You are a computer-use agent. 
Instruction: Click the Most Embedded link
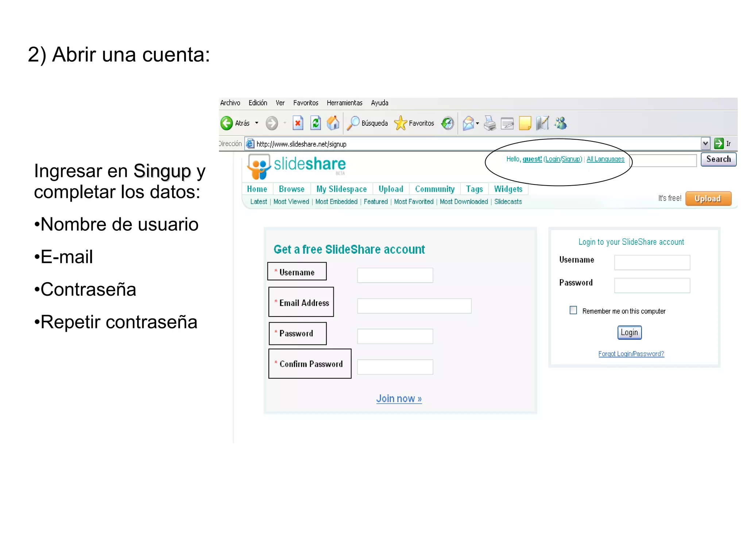click(336, 202)
